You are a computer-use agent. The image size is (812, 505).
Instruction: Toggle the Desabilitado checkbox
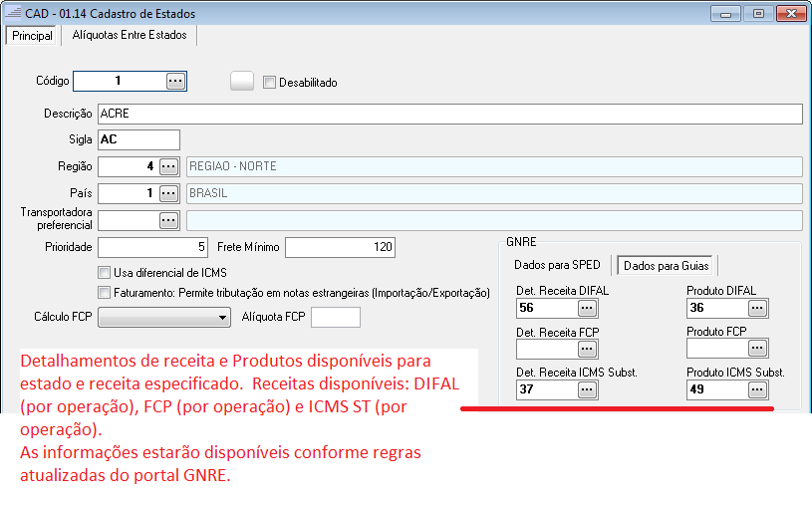point(269,83)
